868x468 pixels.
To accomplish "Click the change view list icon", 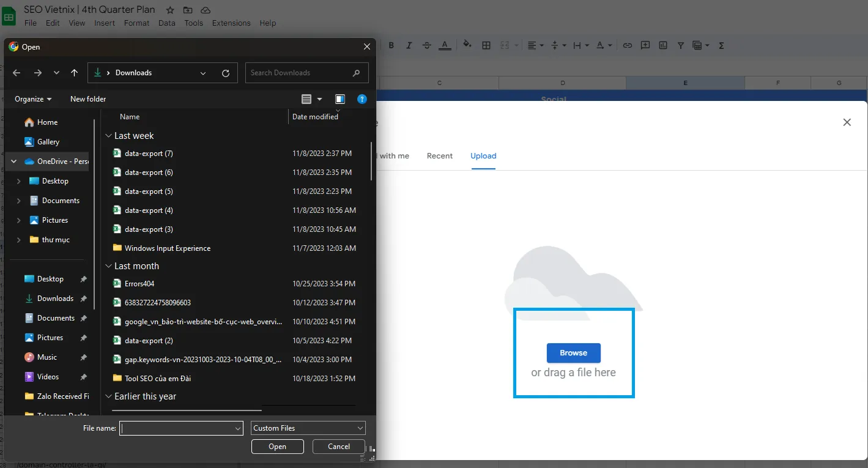I will (x=306, y=99).
